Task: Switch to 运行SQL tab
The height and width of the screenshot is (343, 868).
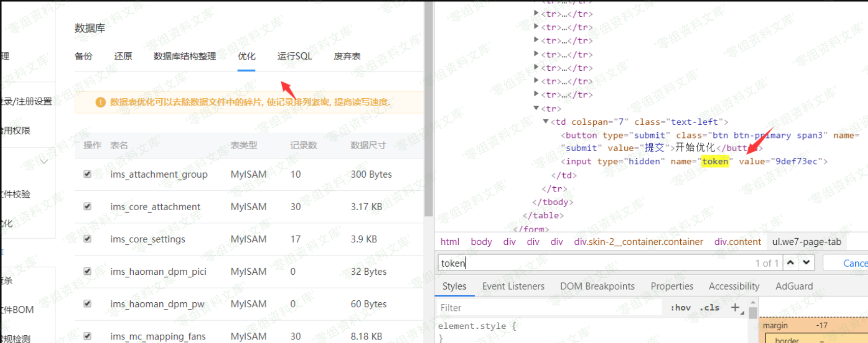Action: tap(294, 56)
